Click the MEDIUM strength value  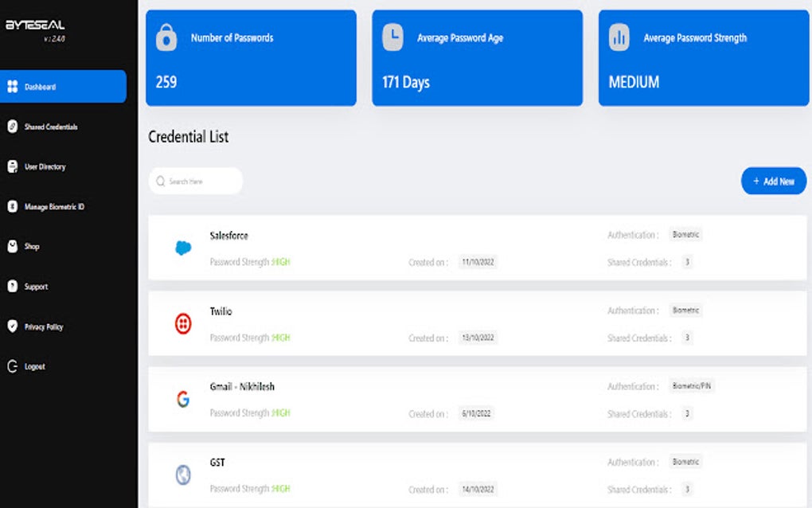point(634,82)
